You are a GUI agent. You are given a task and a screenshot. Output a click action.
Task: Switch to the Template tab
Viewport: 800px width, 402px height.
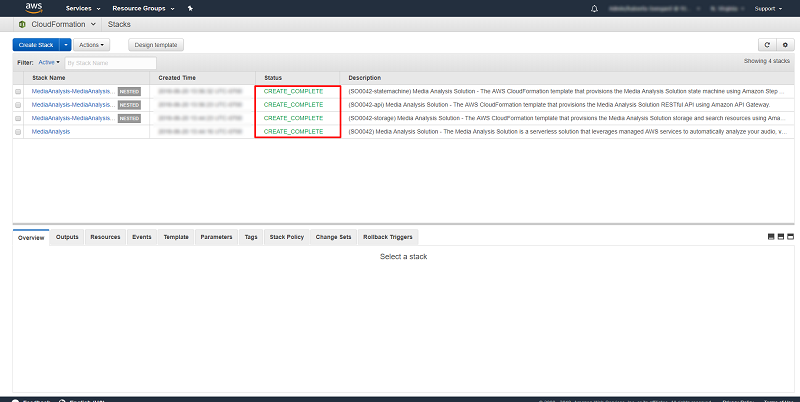[x=176, y=237]
